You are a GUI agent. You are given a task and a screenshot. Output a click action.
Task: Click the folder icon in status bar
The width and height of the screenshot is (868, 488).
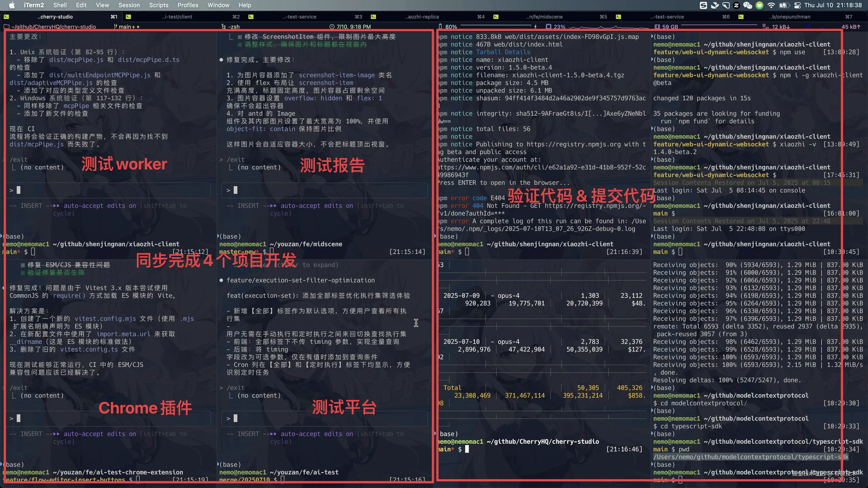[6, 27]
